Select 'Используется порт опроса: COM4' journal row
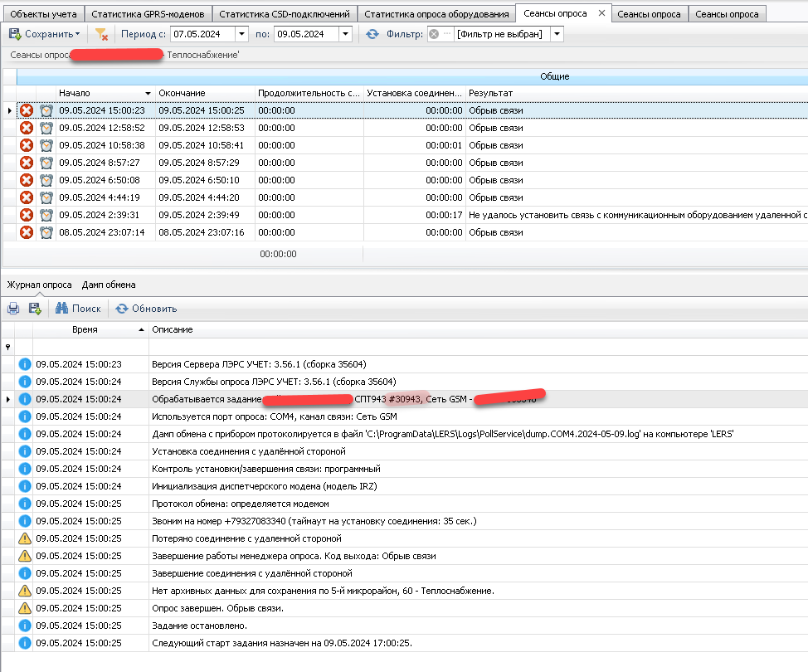This screenshot has height=672, width=808. [405, 417]
